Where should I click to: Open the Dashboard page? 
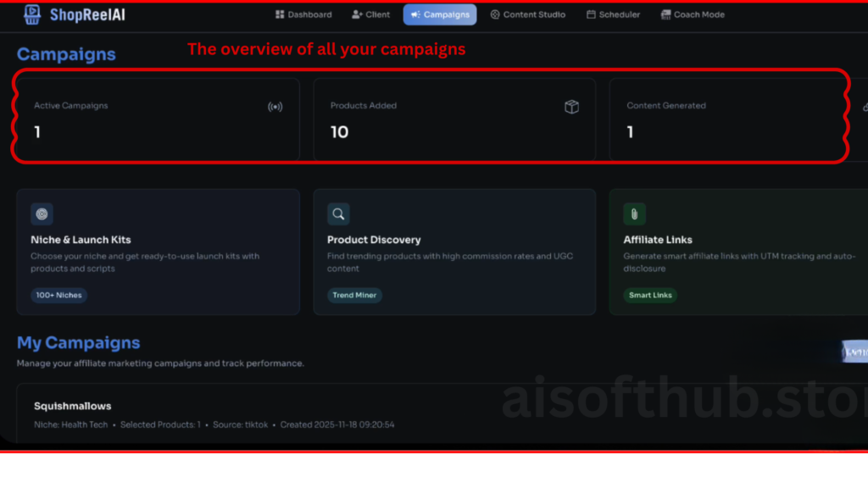pyautogui.click(x=303, y=14)
